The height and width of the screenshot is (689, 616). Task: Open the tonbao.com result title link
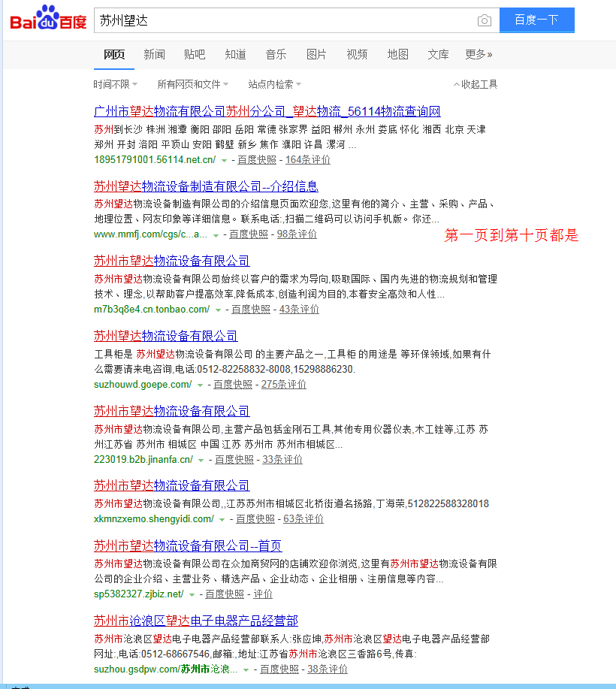172,261
